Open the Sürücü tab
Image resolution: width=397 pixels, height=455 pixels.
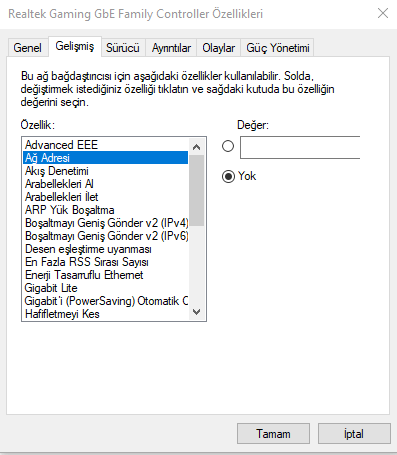pyautogui.click(x=123, y=48)
